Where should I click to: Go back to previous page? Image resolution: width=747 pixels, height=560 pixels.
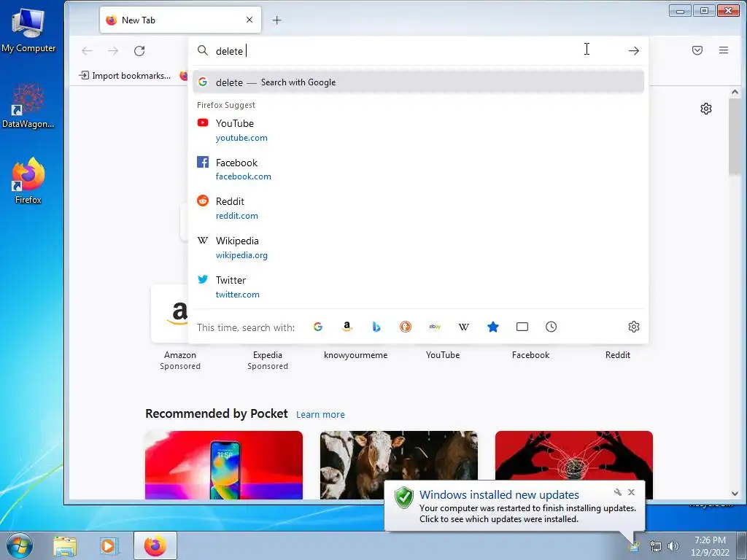coord(87,50)
